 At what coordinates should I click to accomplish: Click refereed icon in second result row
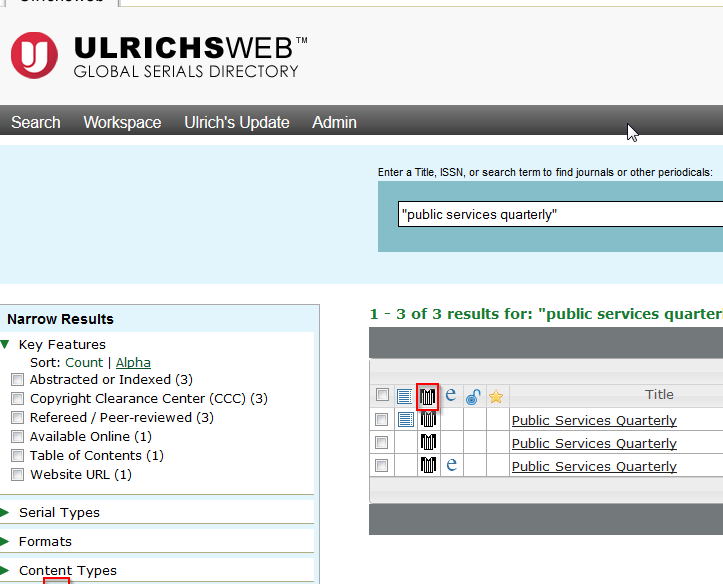coord(428,442)
